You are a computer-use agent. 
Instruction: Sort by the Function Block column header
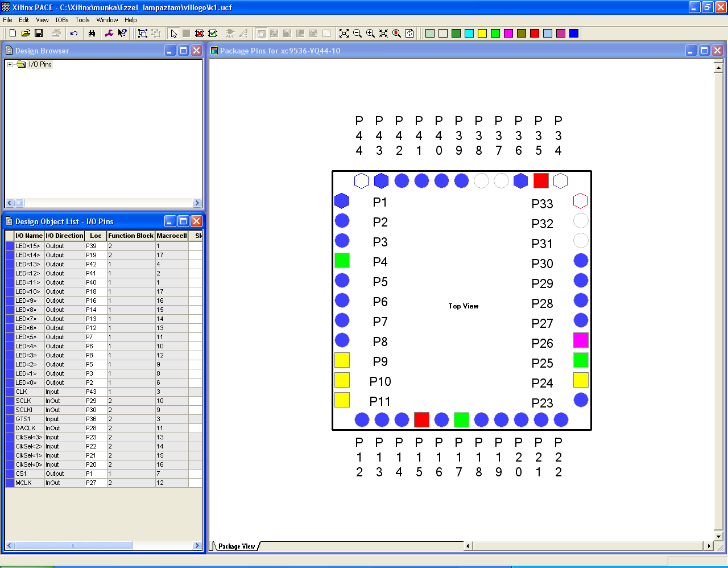pos(131,236)
